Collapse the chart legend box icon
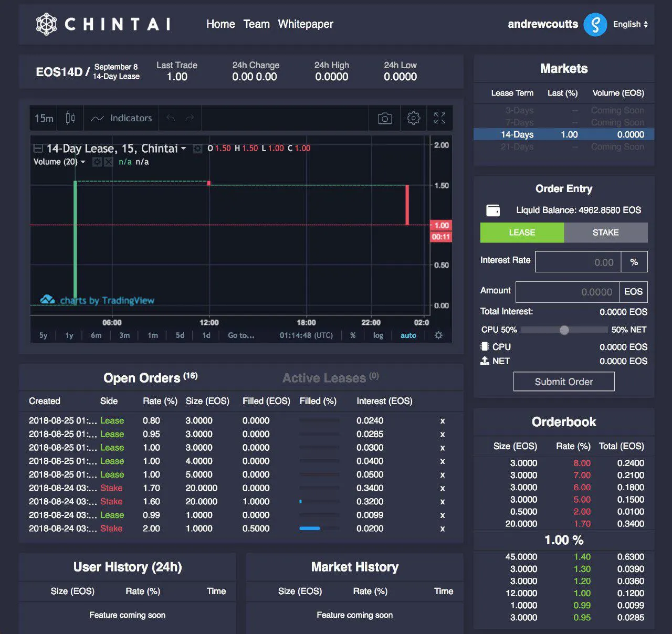Viewport: 672px width, 634px height. 38,149
